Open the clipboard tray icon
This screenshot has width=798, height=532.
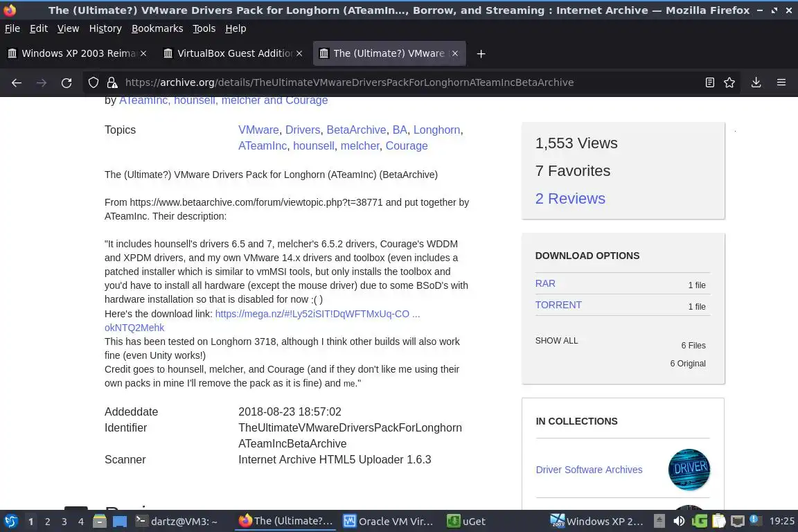718,521
